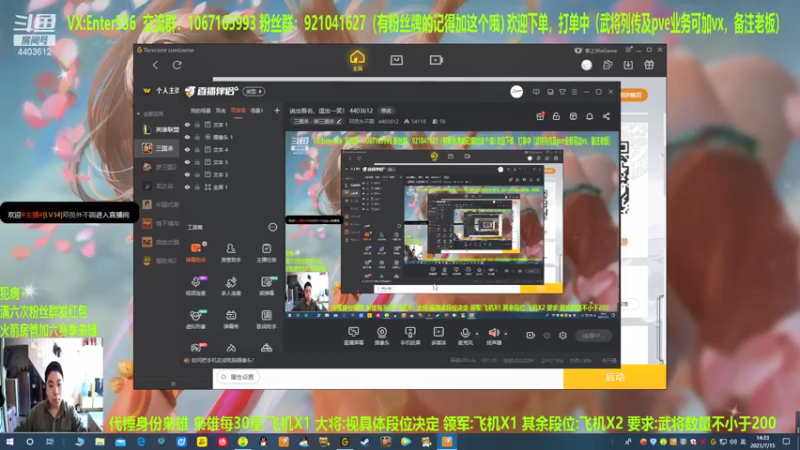The width and height of the screenshot is (800, 450).
Task: Switch to the 双击 scene tab
Action: point(220,111)
